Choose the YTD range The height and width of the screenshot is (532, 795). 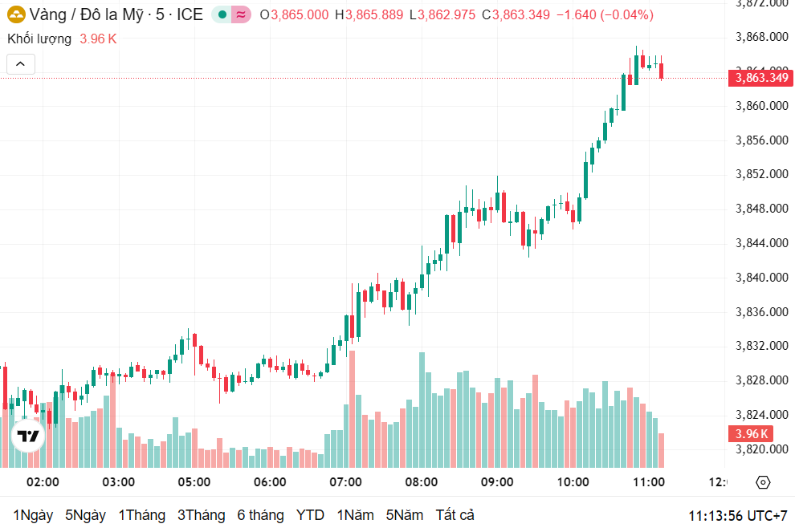[310, 515]
